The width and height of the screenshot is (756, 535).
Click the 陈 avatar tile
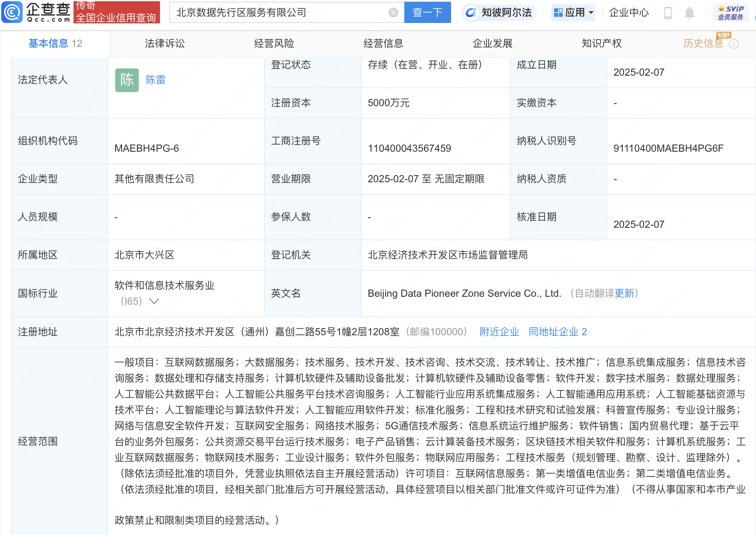pyautogui.click(x=127, y=80)
